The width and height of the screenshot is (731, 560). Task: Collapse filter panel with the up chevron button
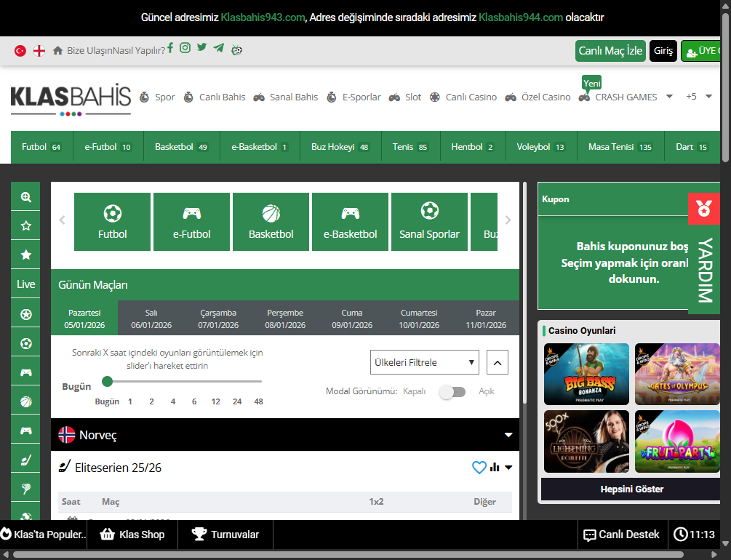click(x=498, y=362)
